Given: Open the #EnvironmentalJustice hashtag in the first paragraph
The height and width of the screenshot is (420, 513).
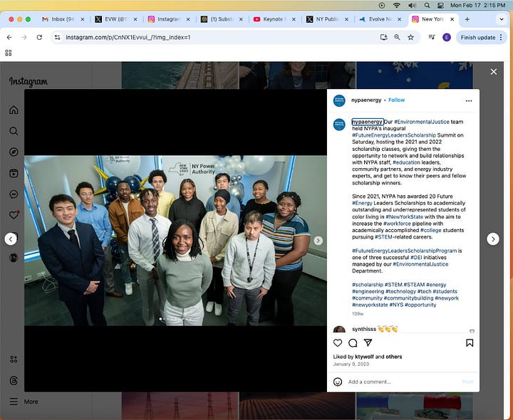Looking at the screenshot, I should 422,122.
